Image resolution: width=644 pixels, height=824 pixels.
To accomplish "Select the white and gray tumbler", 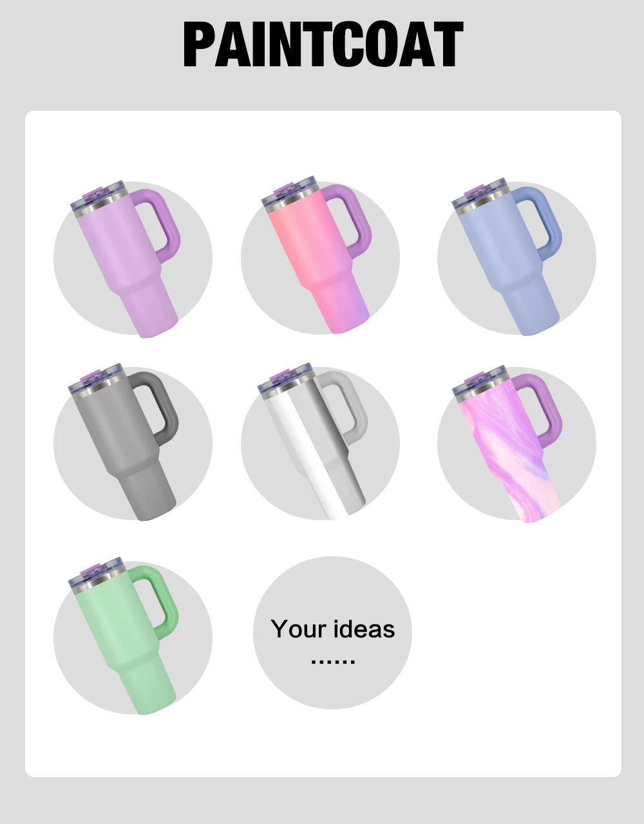I will [x=314, y=443].
